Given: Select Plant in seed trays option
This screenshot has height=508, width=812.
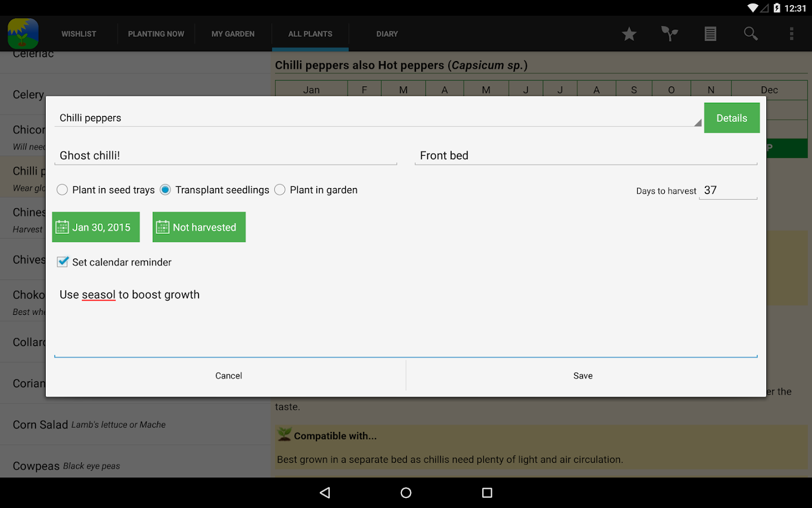Looking at the screenshot, I should tap(105, 190).
